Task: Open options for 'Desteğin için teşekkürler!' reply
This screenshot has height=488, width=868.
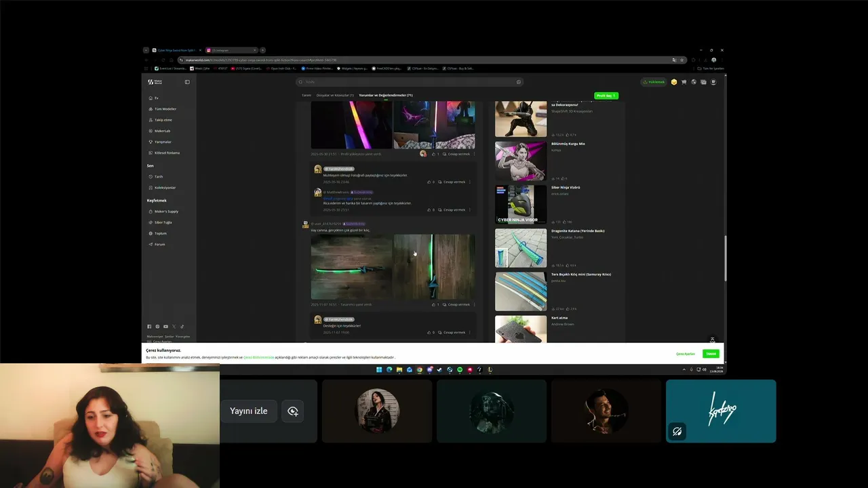Action: click(469, 332)
